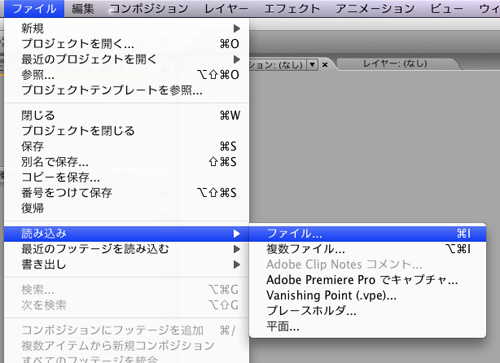Open the 編集 menu
The height and width of the screenshot is (363, 500).
[x=83, y=9]
